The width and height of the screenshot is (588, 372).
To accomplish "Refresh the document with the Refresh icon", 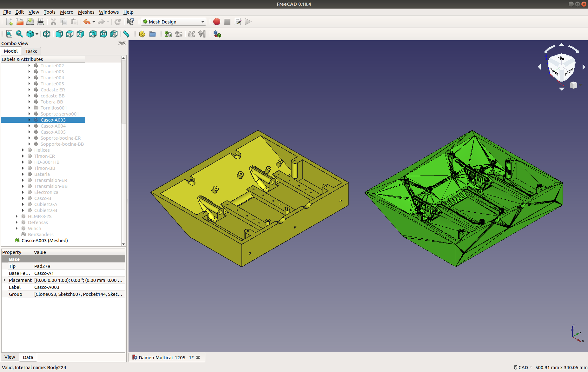I will point(117,22).
